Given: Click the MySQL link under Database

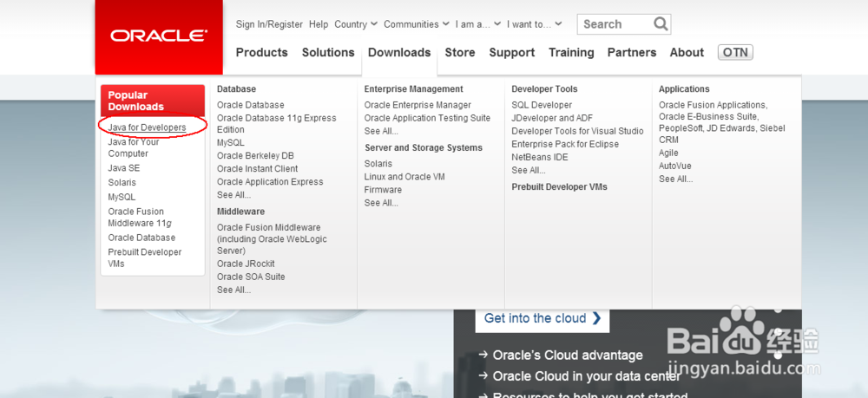Looking at the screenshot, I should pyautogui.click(x=230, y=142).
